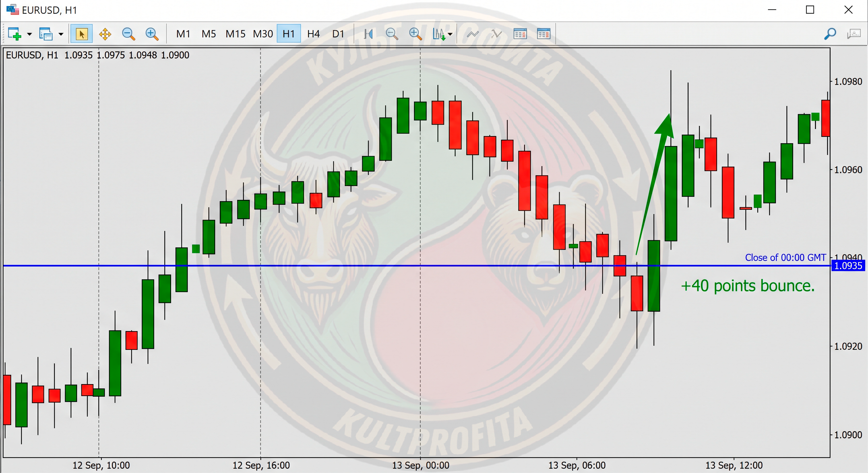Image resolution: width=868 pixels, height=473 pixels.
Task: Click the chart header 'EURUSD, H1' OHLC text
Action: (98, 55)
